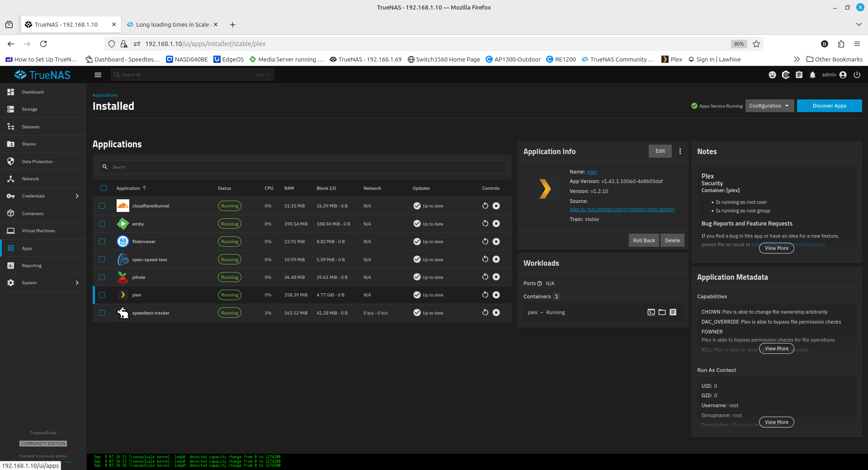This screenshot has height=470, width=868.
Task: Click the restart icon for the plex app
Action: pos(485,295)
